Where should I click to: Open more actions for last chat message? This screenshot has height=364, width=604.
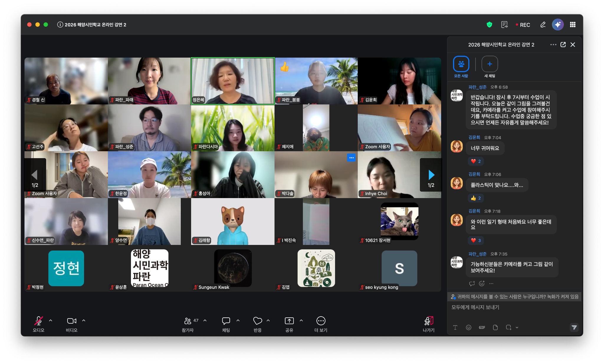tap(491, 284)
